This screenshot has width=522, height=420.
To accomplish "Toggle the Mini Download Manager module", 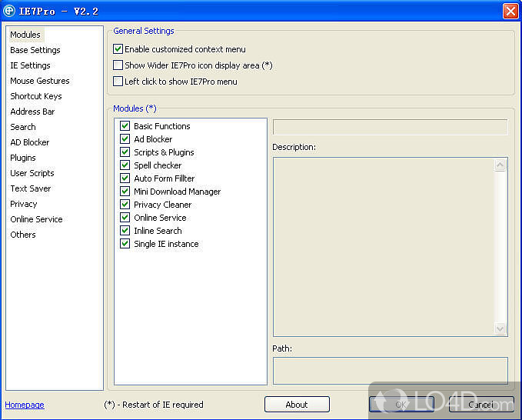I will [125, 192].
